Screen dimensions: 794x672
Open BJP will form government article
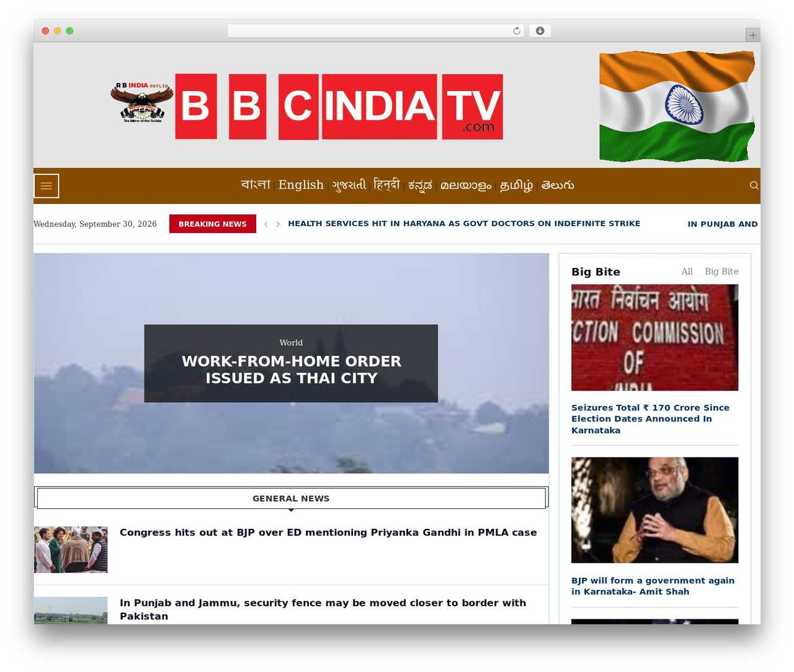click(x=653, y=586)
